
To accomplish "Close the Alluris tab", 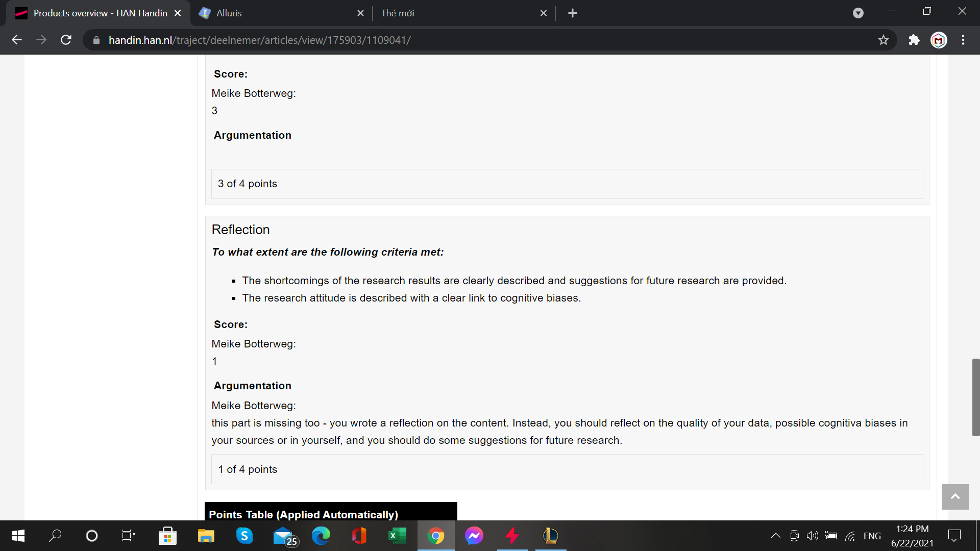I will coord(360,13).
